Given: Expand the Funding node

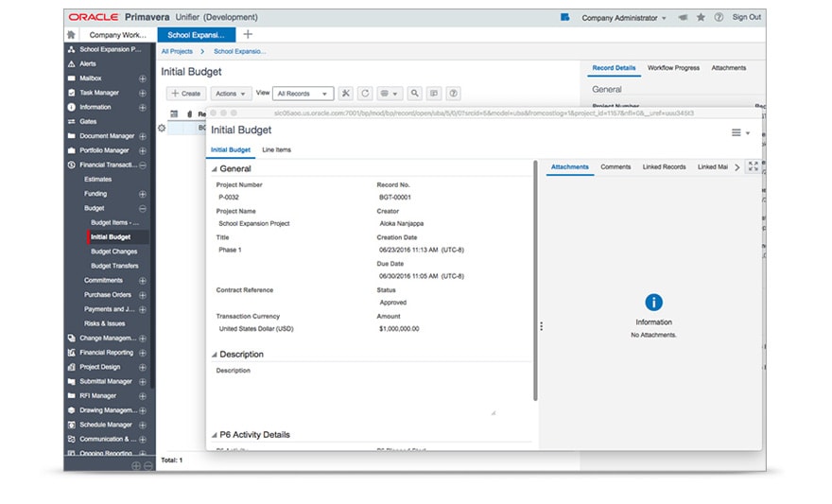Looking at the screenshot, I should point(142,194).
